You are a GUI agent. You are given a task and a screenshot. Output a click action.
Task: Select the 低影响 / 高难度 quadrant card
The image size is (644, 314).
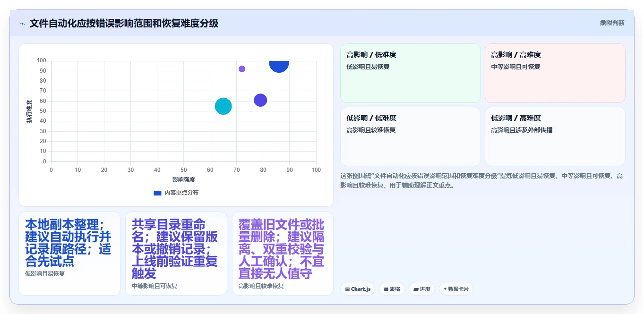click(x=555, y=136)
